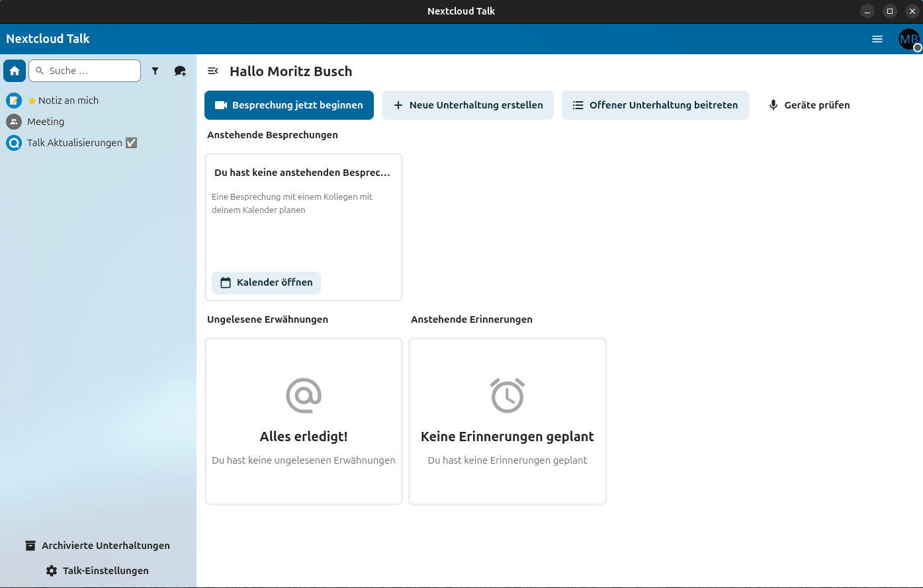
Task: Start a meeting with Besprechung jetzt beginnen
Action: [x=289, y=105]
